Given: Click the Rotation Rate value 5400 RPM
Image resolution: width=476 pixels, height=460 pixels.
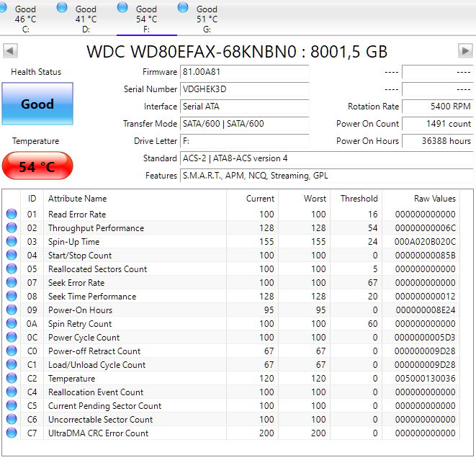Looking at the screenshot, I should coord(437,107).
